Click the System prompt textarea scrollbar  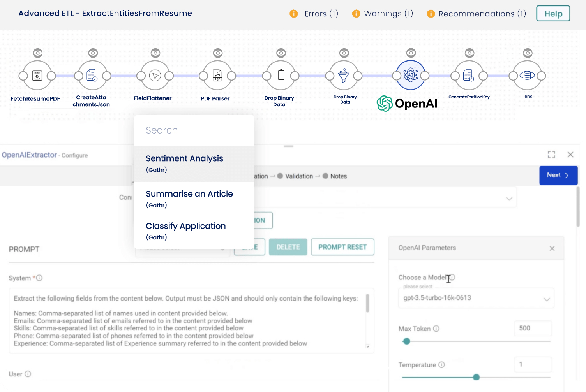(367, 303)
